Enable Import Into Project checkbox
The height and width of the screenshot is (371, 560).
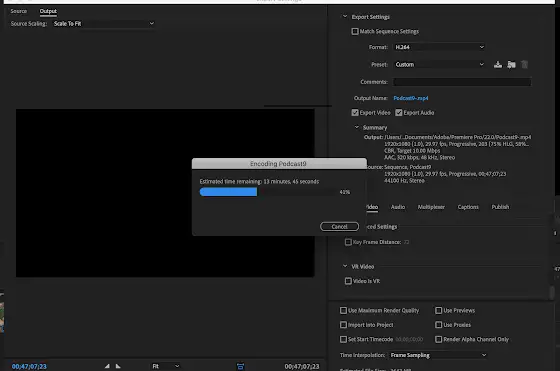pyautogui.click(x=343, y=325)
